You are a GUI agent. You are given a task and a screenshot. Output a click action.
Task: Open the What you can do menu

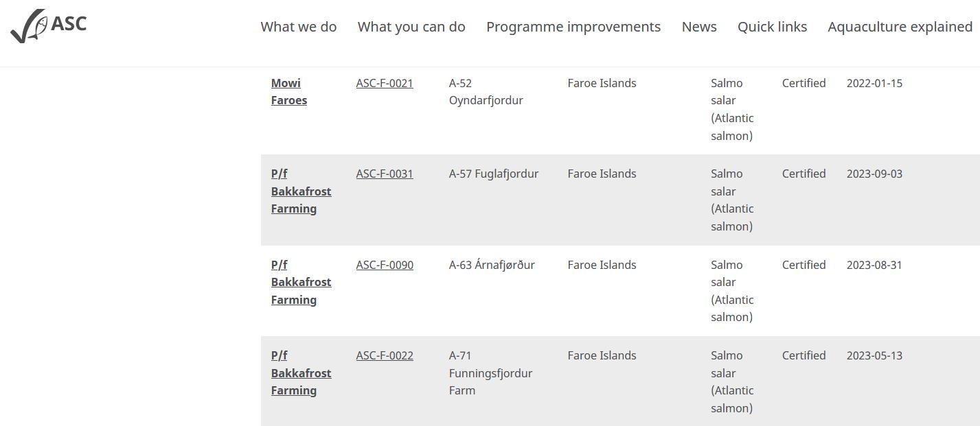411,27
